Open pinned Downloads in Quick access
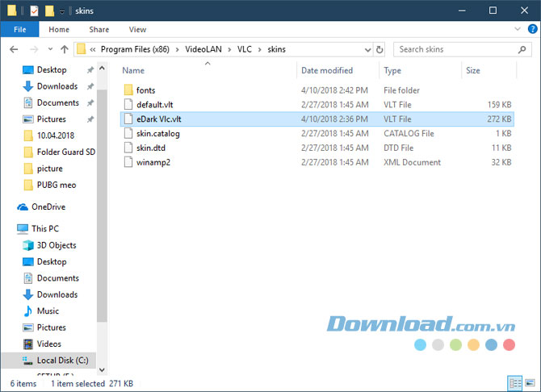This screenshot has height=392, width=541. click(57, 86)
